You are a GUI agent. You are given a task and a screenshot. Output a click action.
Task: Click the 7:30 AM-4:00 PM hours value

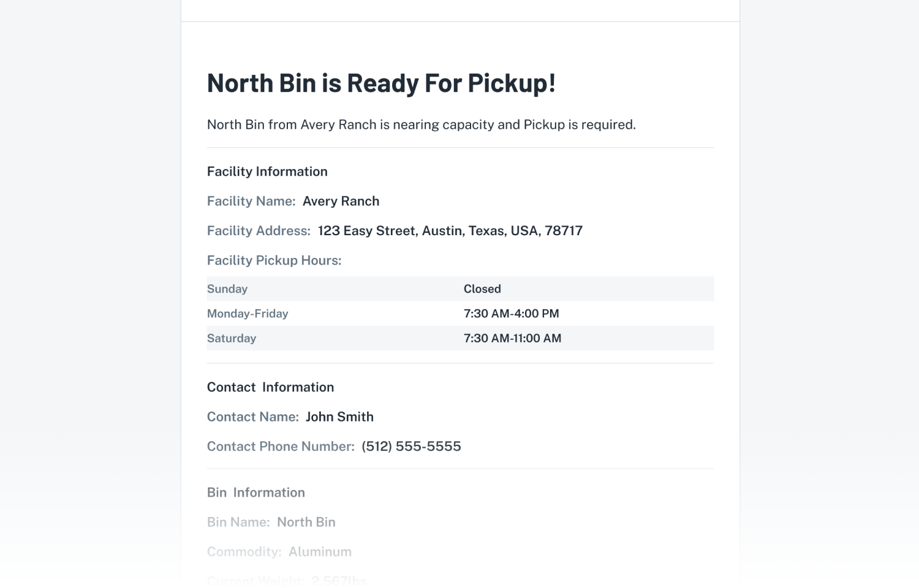(x=511, y=314)
